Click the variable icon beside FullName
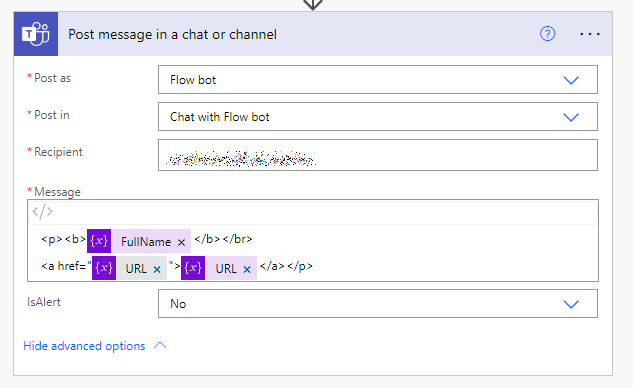The image size is (633, 388). [99, 241]
